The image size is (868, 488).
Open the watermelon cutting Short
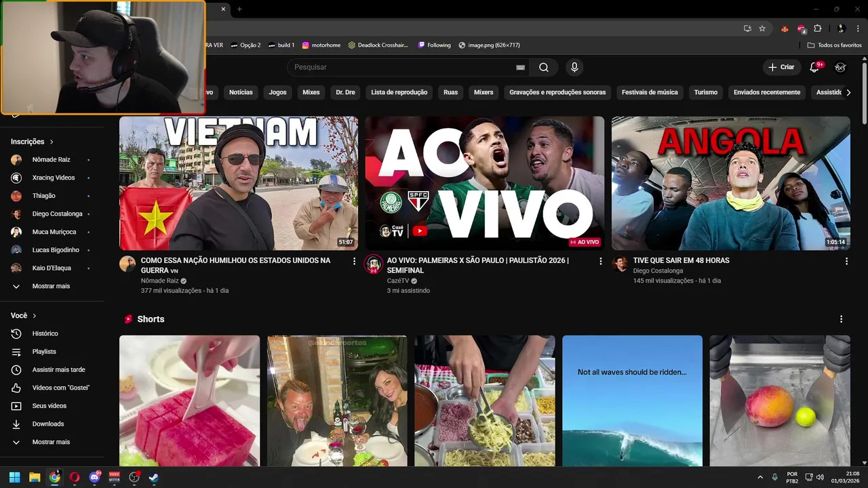click(189, 401)
